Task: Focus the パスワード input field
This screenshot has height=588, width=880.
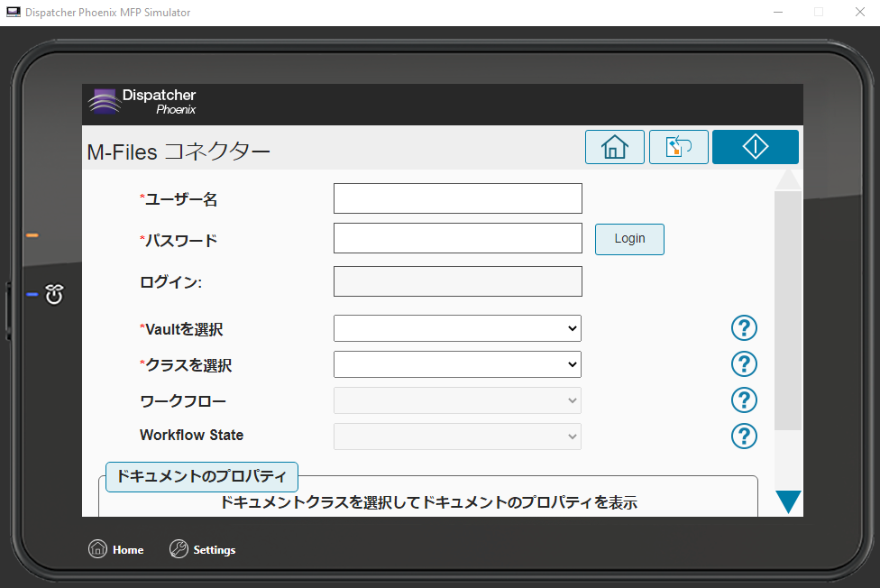Action: 457,239
